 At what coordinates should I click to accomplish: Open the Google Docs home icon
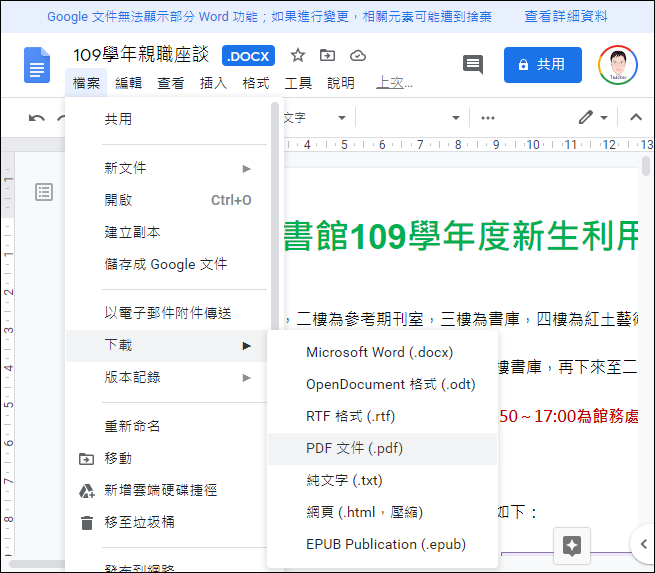(37, 65)
